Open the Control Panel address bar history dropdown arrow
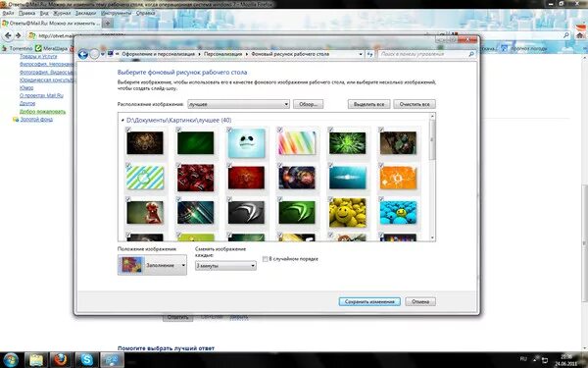This screenshot has width=588, height=368. tap(361, 54)
